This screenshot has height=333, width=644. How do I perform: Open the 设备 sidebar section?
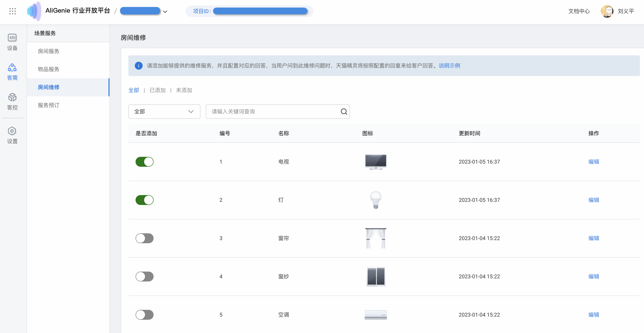point(12,42)
